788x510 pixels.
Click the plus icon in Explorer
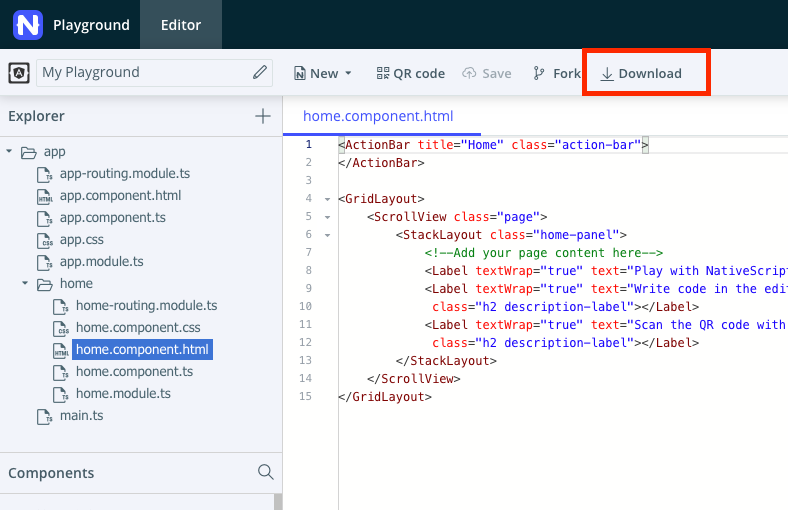[263, 116]
